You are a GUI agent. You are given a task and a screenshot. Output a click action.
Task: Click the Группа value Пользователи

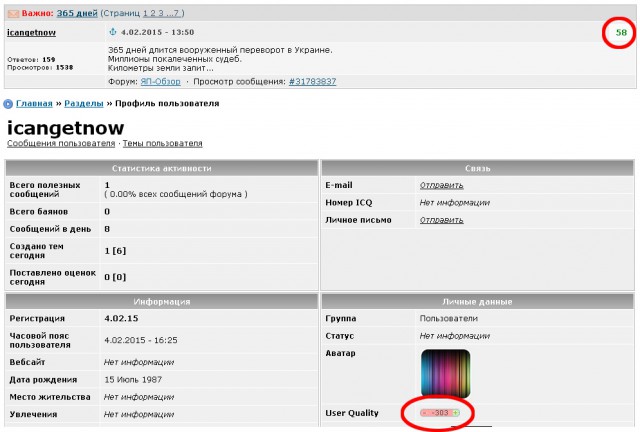[449, 318]
